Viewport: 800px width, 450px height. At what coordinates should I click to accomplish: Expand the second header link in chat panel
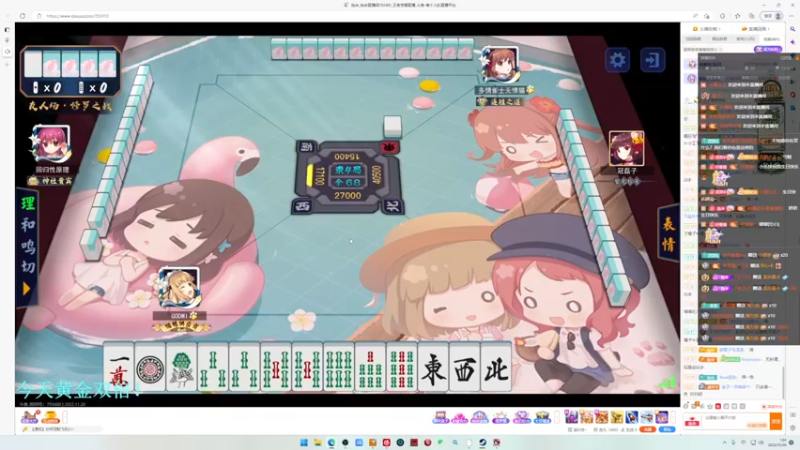click(x=756, y=29)
